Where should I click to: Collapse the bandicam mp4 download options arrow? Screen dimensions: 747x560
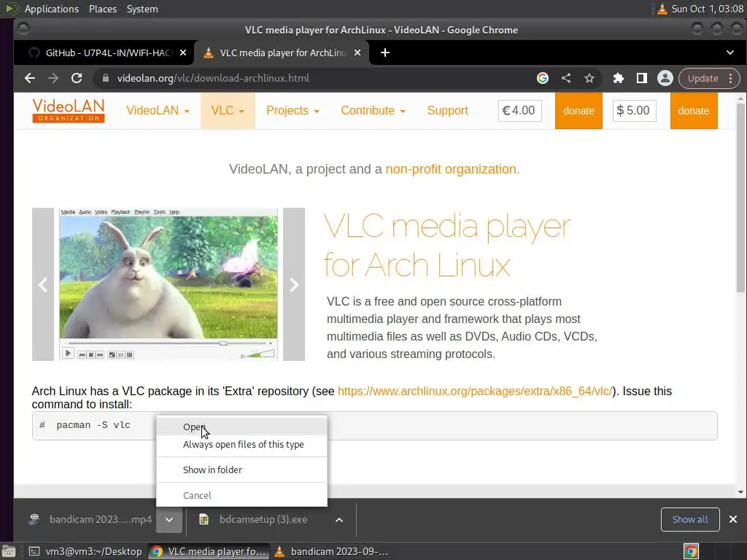[169, 519]
